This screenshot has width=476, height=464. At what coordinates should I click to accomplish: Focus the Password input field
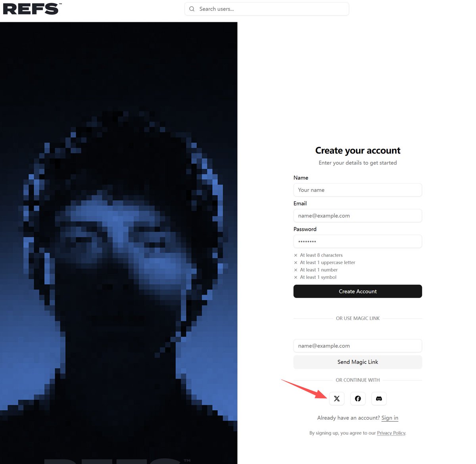358,242
